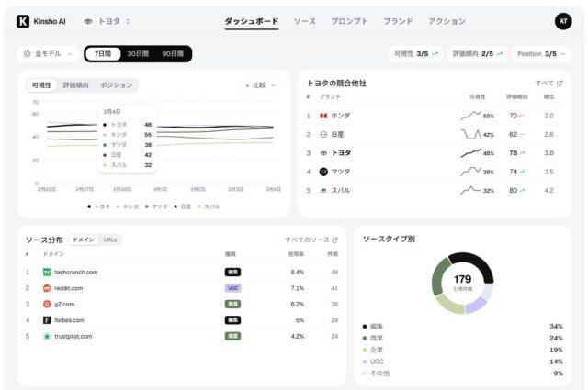Click the Honda visibility sparkline
588x390 pixels.
tap(470, 115)
